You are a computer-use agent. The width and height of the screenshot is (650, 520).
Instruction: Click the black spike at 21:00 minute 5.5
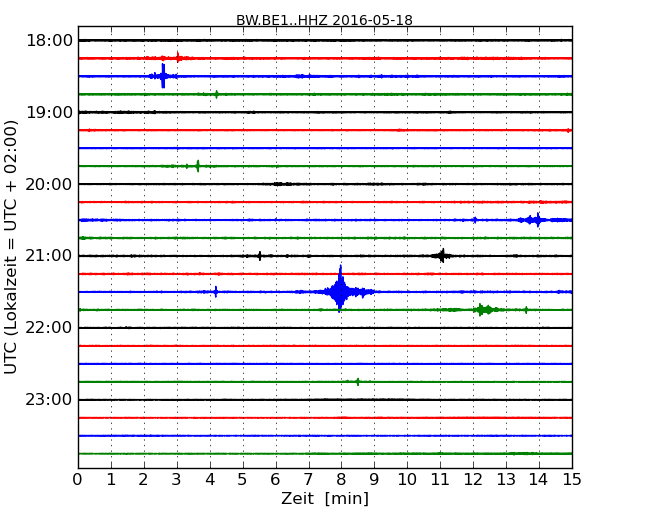pyautogui.click(x=260, y=256)
